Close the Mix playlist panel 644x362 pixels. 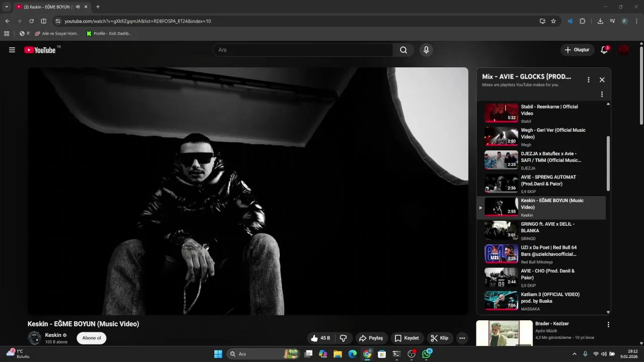[x=602, y=79]
